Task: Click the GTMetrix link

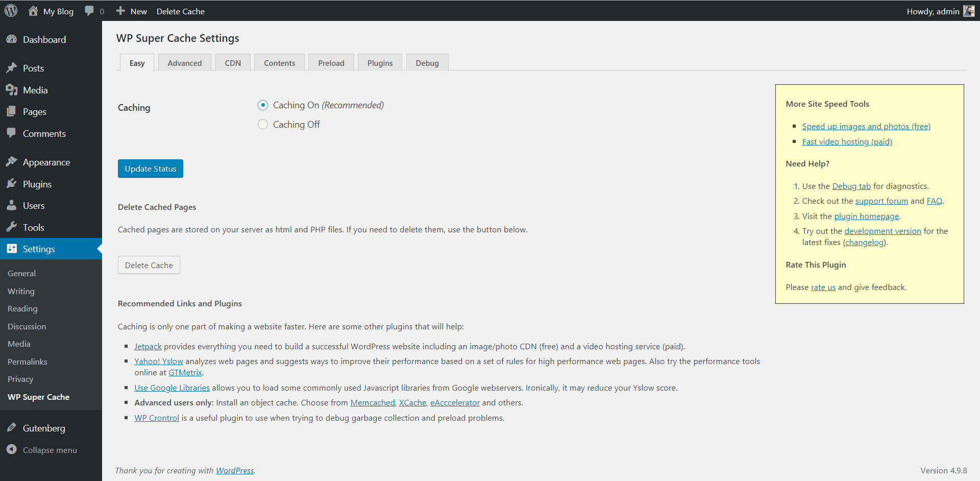Action: tap(185, 372)
